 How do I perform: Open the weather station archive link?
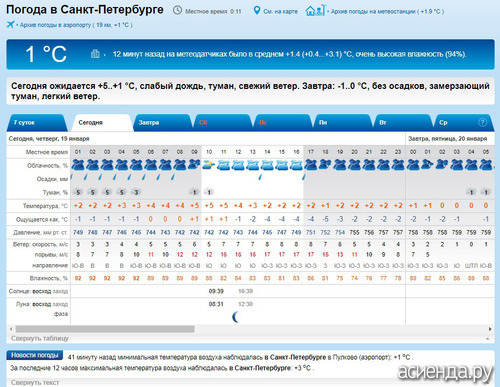387,11
